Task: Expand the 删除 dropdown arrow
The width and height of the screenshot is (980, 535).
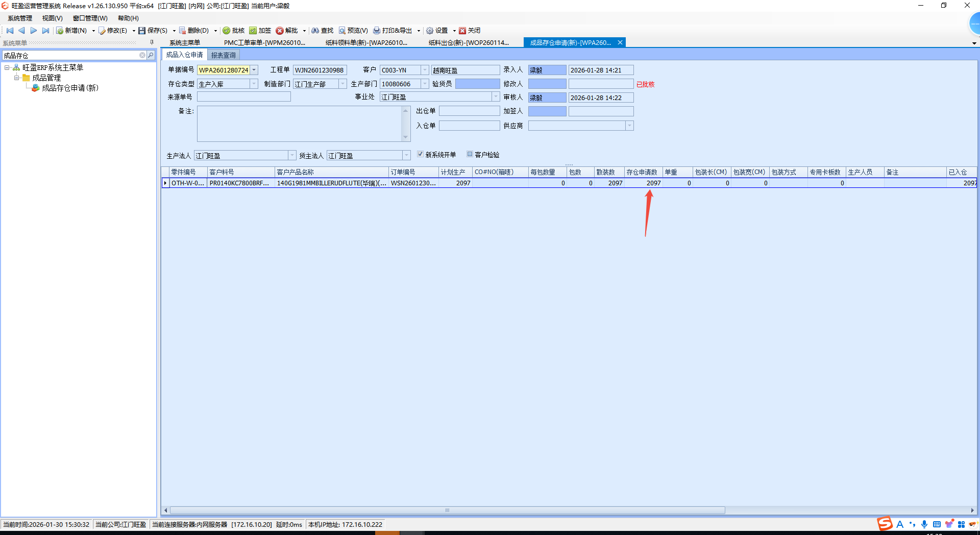Action: coord(215,31)
